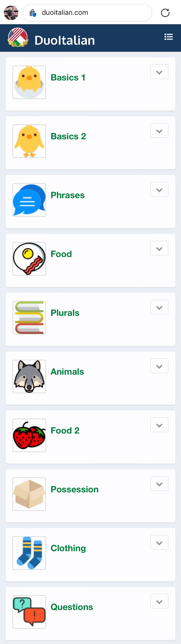Open the hamburger list menu icon

168,37
